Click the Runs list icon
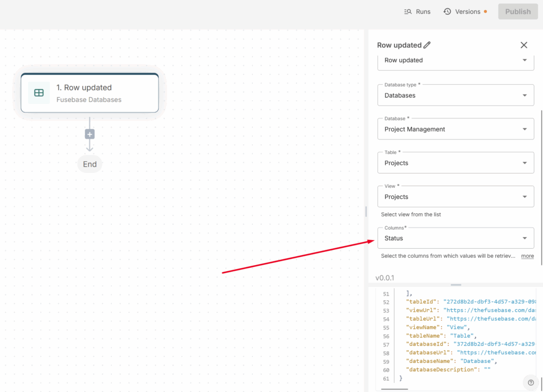 [x=408, y=12]
